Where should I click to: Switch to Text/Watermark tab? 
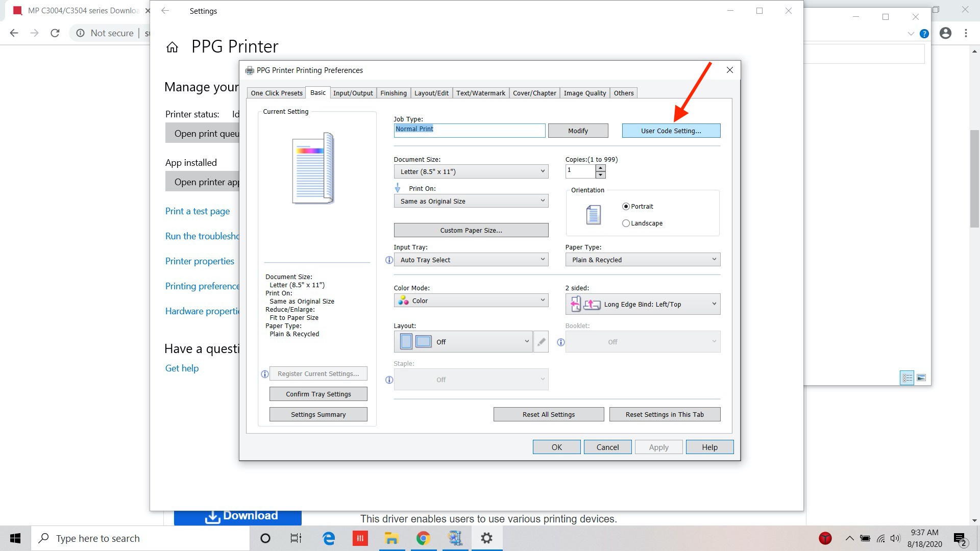481,93
